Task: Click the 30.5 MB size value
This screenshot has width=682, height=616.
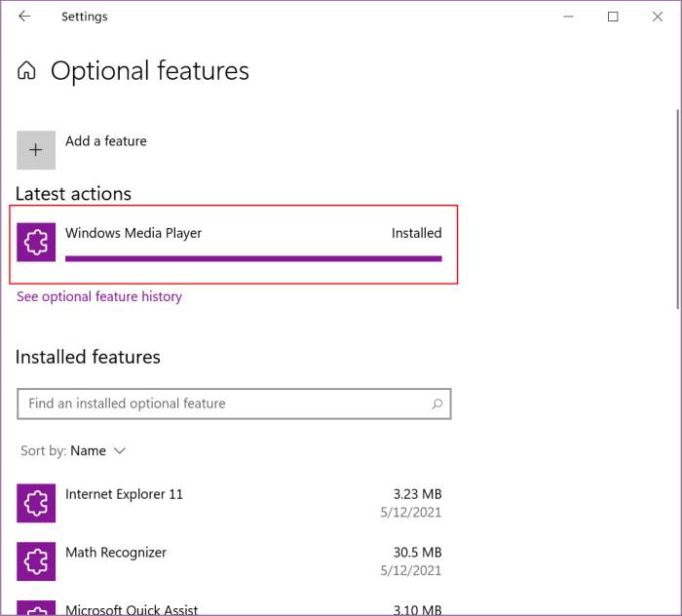Action: pos(418,553)
